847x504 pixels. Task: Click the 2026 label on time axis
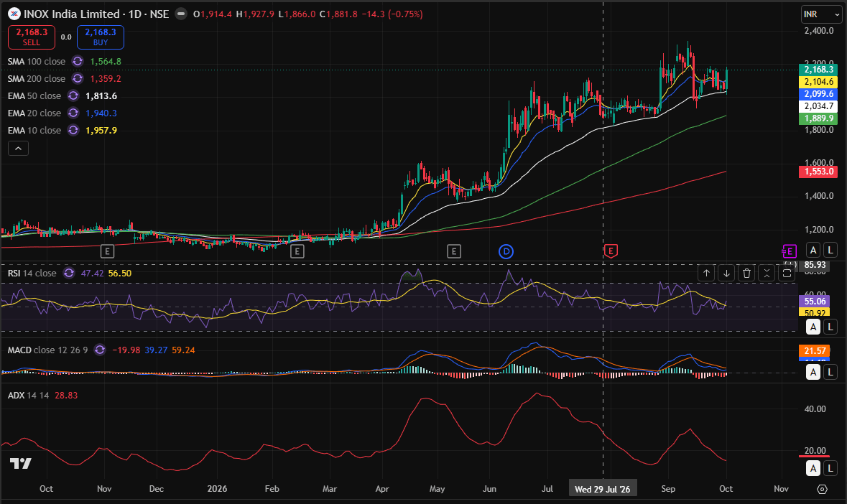pos(217,489)
